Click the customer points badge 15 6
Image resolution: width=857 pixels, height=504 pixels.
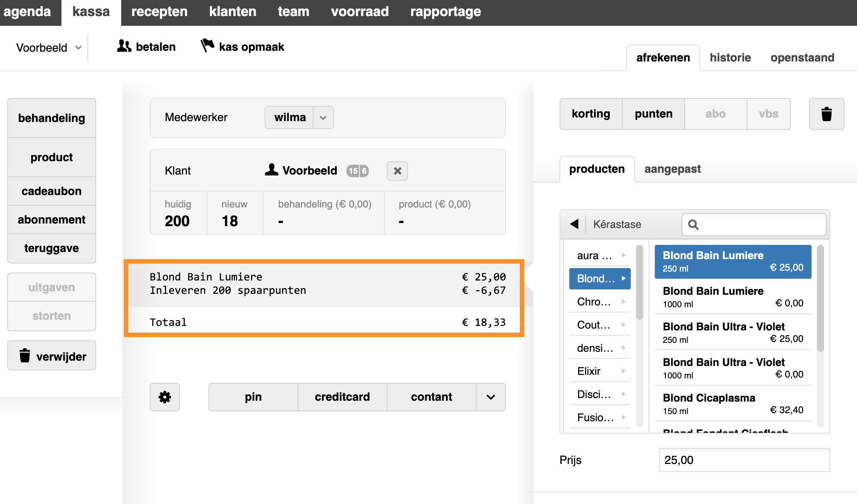(x=358, y=171)
